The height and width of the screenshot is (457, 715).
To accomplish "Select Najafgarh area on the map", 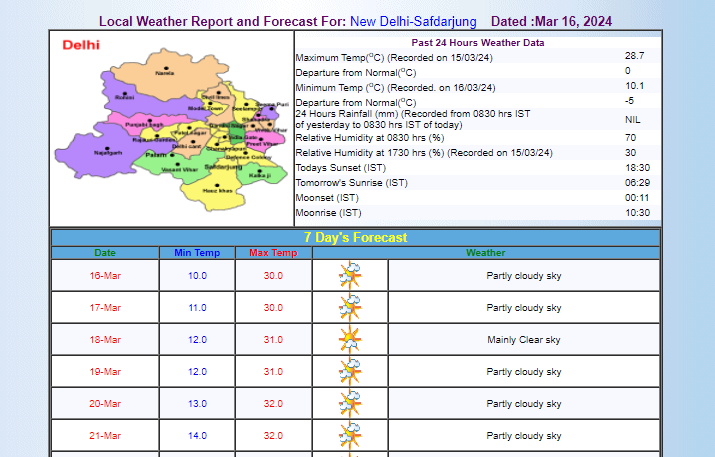I will [108, 152].
